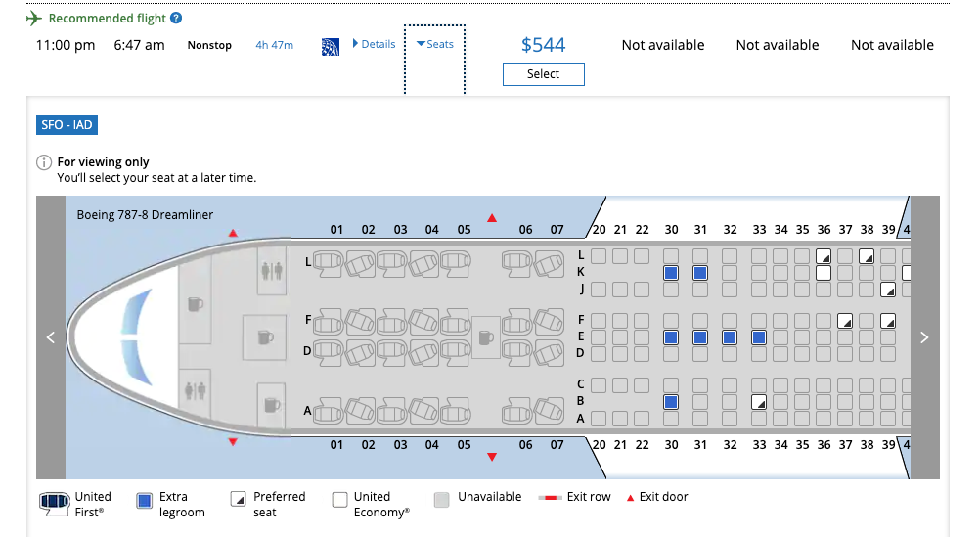Expand the flight Details section

pyautogui.click(x=374, y=44)
